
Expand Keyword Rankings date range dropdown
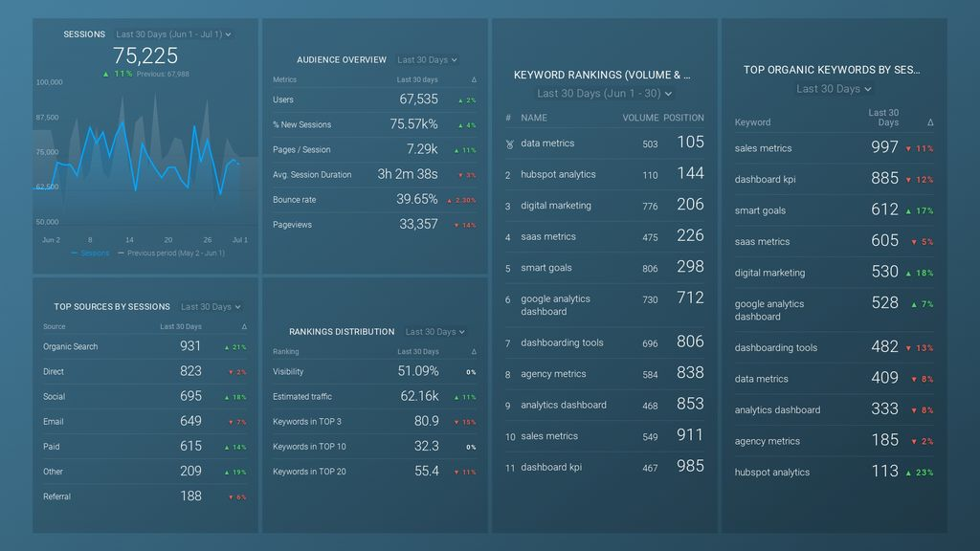tap(605, 93)
